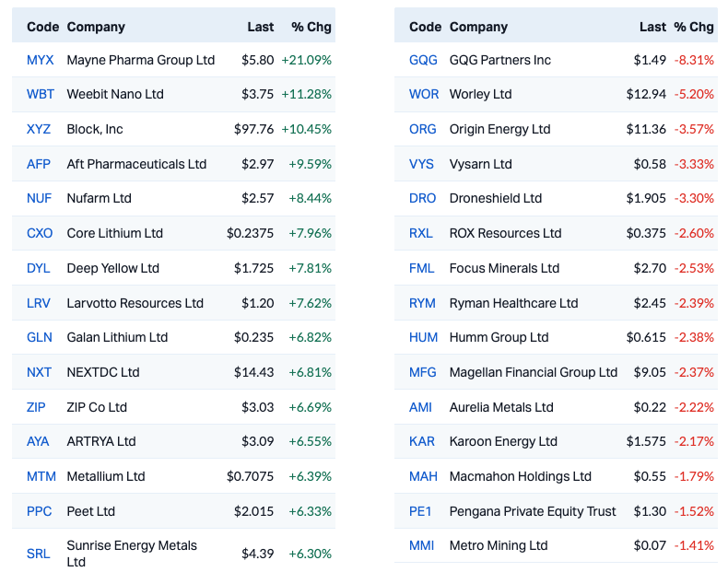Select the Larvotto Resources Ltd name
This screenshot has width=728, height=572.
(x=135, y=303)
